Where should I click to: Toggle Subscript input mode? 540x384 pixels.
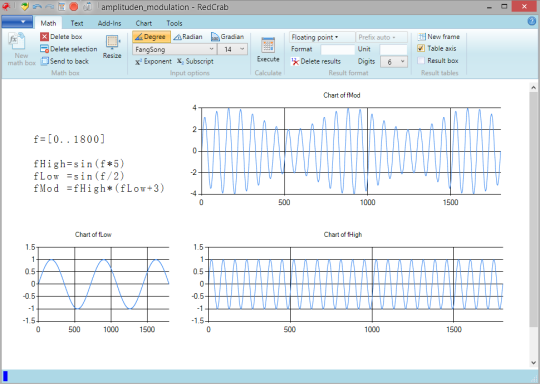pos(195,62)
